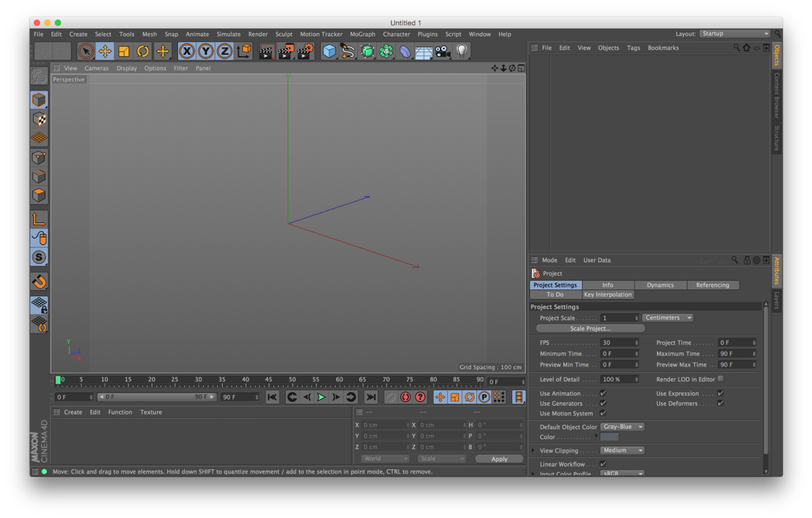
Task: Add a Light with the bulb icon
Action: point(461,51)
